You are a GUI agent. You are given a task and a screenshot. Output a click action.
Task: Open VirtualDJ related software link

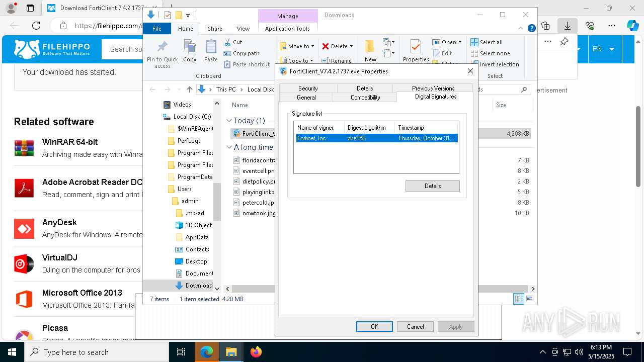pyautogui.click(x=60, y=257)
